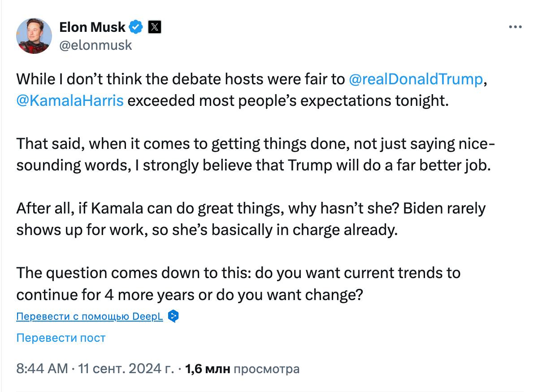This screenshot has width=538, height=392.
Task: Open the @KamalaHarris mention
Action: 69,100
